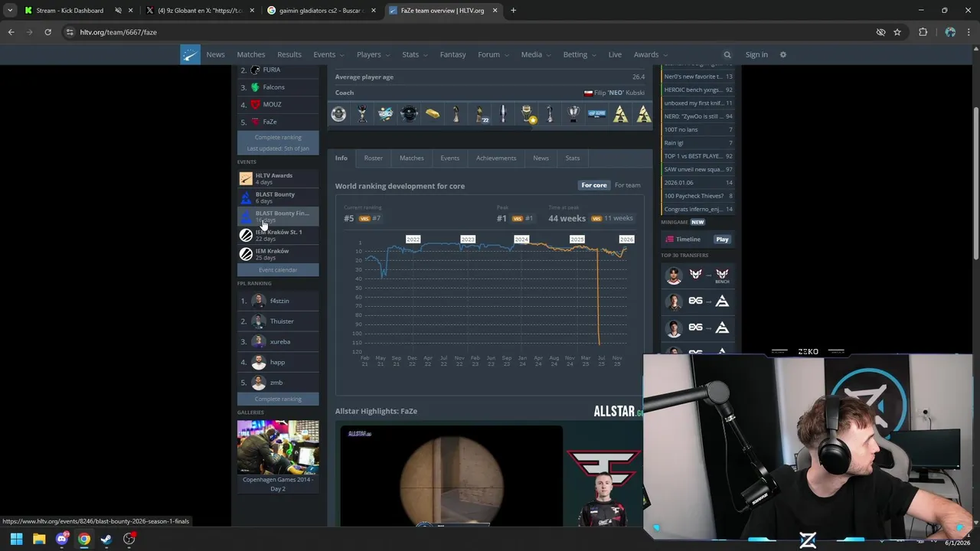This screenshot has height=551, width=980.
Task: Click the HLTV Awards event icon
Action: pyautogui.click(x=246, y=179)
